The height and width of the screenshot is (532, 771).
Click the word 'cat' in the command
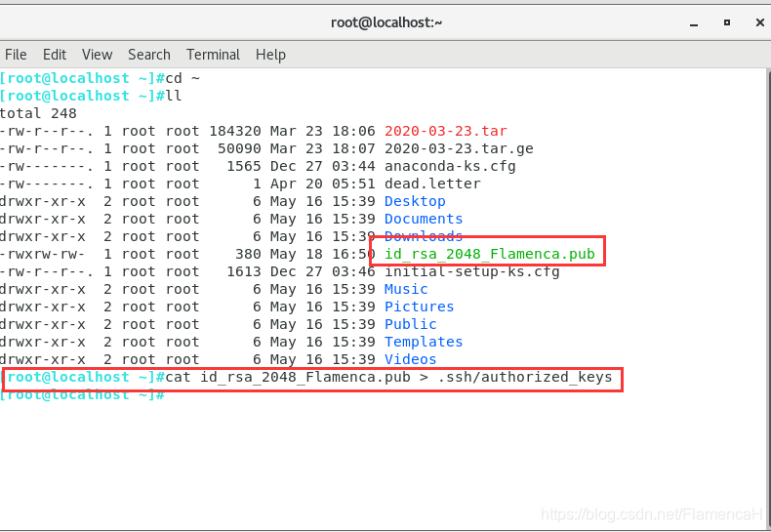[178, 377]
